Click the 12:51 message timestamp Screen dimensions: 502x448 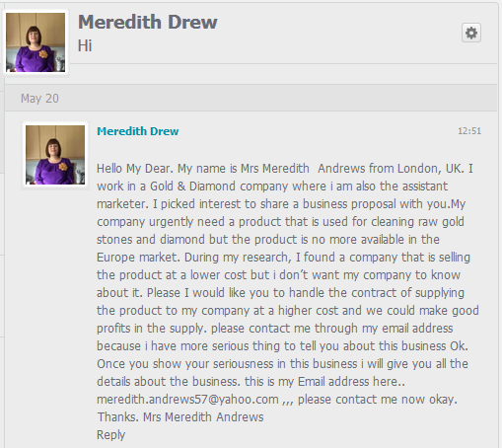pos(469,131)
